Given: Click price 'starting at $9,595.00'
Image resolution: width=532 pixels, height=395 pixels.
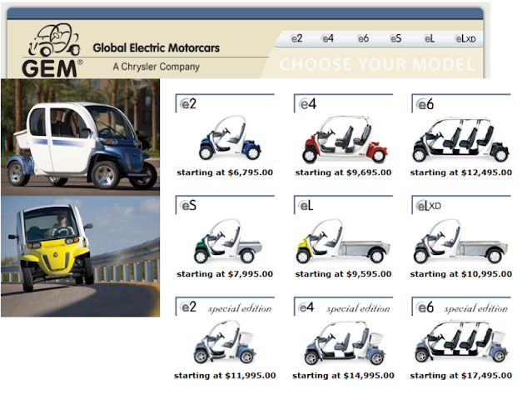Looking at the screenshot, I should click(343, 274).
